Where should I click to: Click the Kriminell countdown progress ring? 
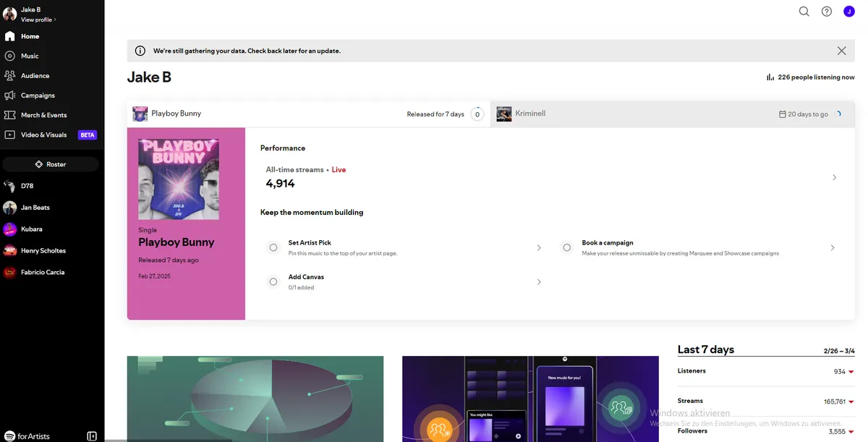click(x=838, y=114)
